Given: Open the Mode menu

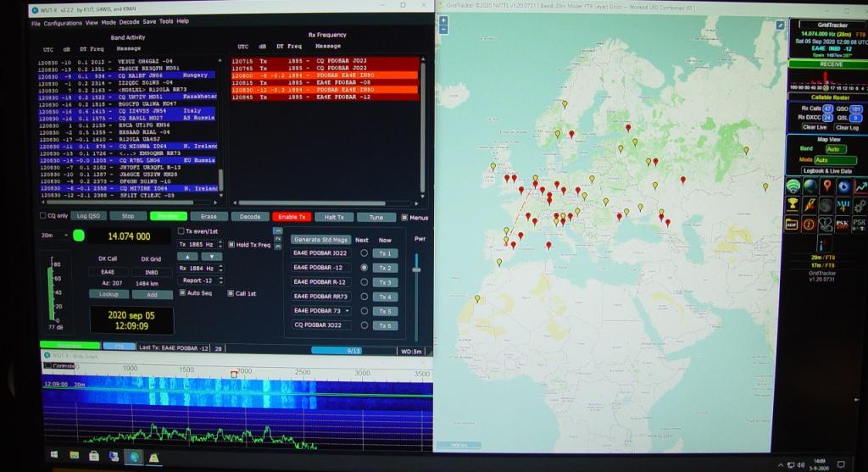Looking at the screenshot, I should pyautogui.click(x=108, y=22).
